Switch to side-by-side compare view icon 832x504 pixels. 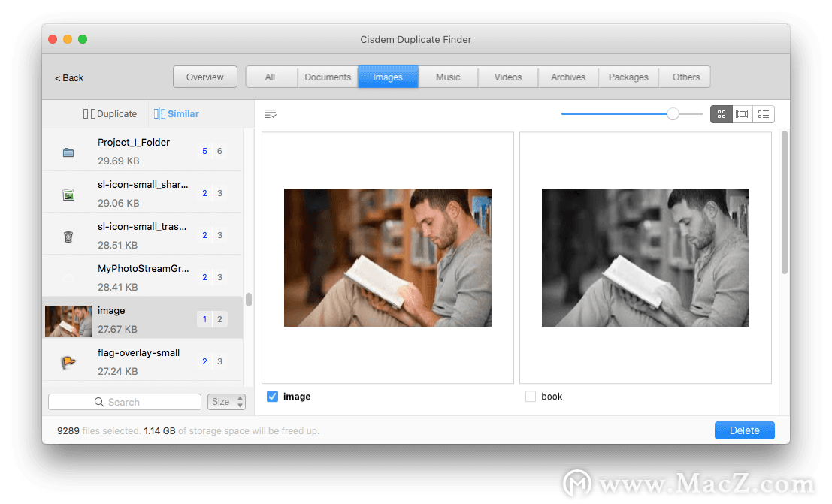pyautogui.click(x=743, y=114)
